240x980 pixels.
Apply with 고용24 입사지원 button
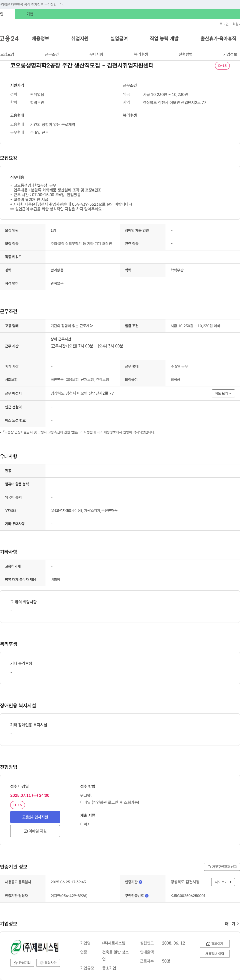click(x=35, y=817)
